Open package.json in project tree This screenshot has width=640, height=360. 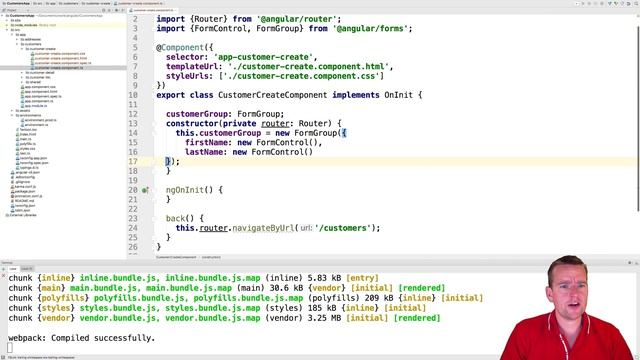coord(23,191)
